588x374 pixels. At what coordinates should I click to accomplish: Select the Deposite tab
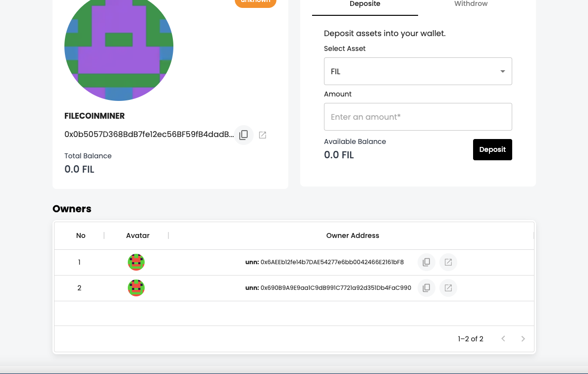point(365,4)
